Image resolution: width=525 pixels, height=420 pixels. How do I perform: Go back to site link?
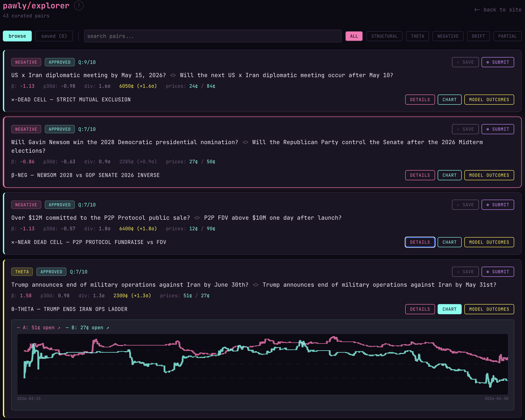click(498, 10)
